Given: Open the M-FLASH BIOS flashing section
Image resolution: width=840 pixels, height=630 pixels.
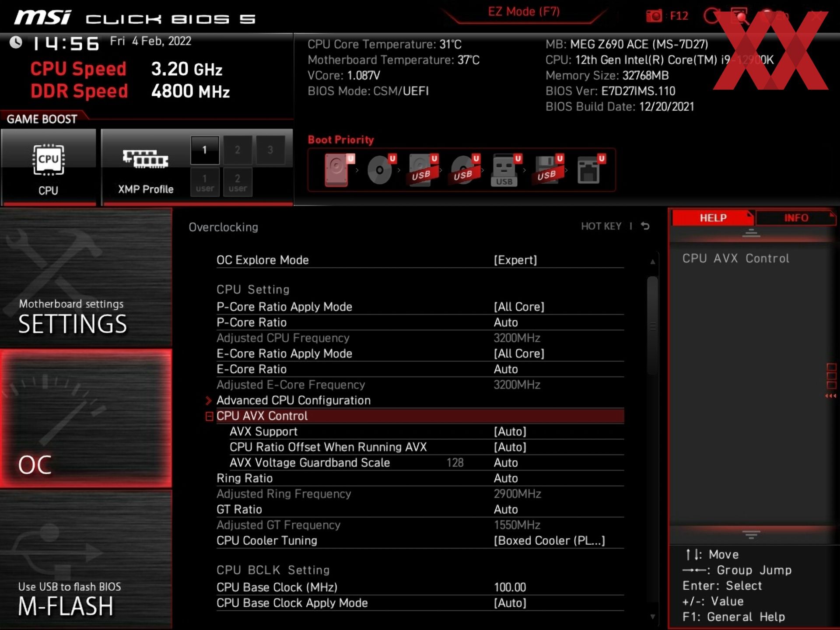Looking at the screenshot, I should tap(86, 559).
